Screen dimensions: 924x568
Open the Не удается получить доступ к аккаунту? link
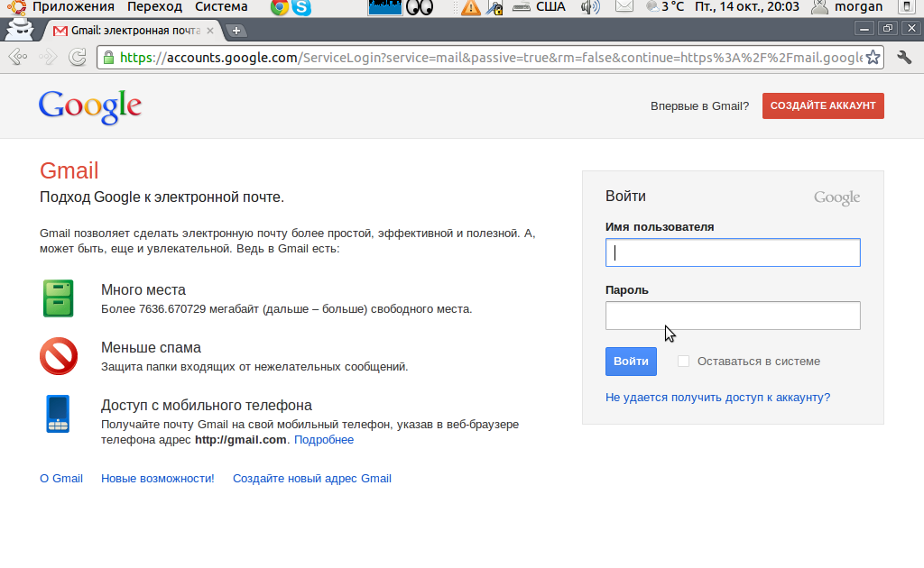(717, 398)
